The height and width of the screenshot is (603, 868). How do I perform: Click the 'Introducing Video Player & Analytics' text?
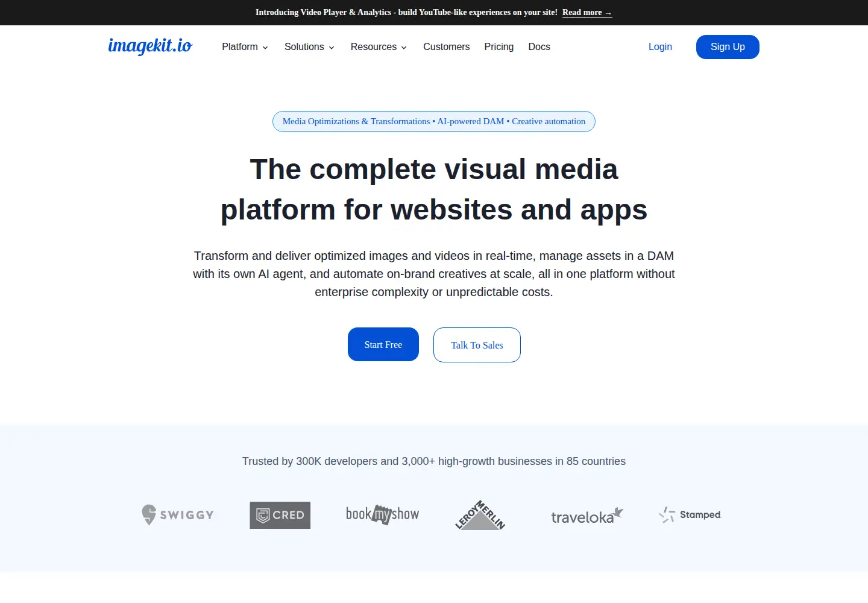coord(406,13)
